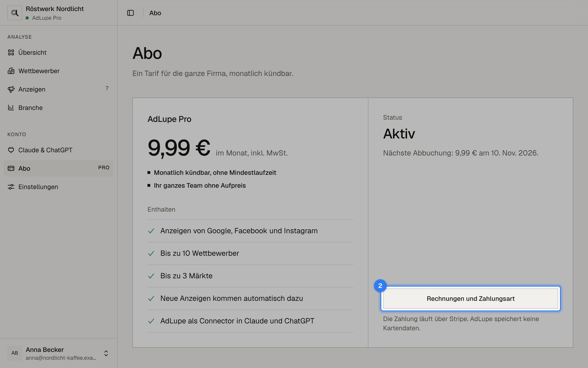The height and width of the screenshot is (368, 588).
Task: Click the Claude & ChatGPT plug icon
Action: point(11,150)
